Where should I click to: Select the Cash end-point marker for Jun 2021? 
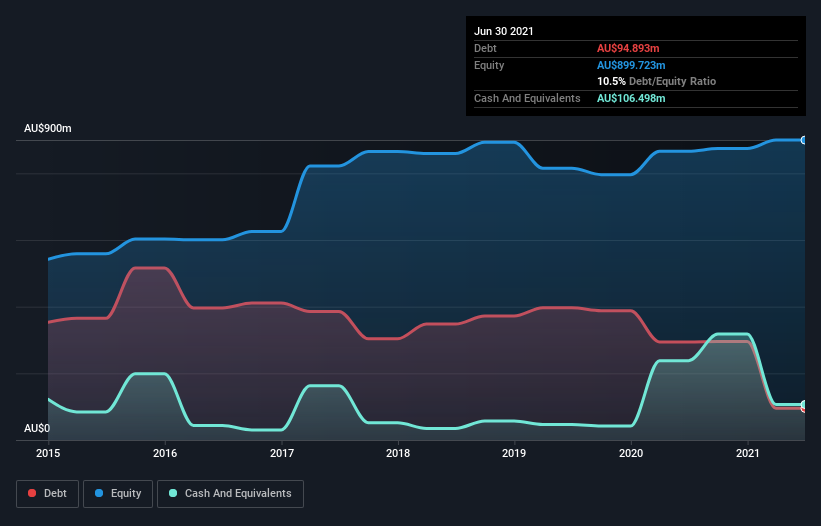click(804, 405)
